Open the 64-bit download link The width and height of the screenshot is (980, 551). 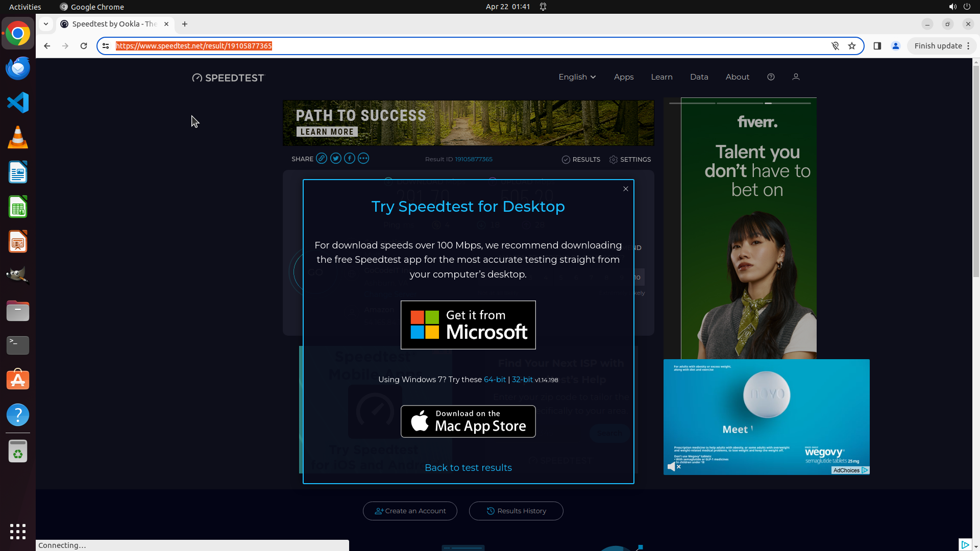tap(495, 380)
